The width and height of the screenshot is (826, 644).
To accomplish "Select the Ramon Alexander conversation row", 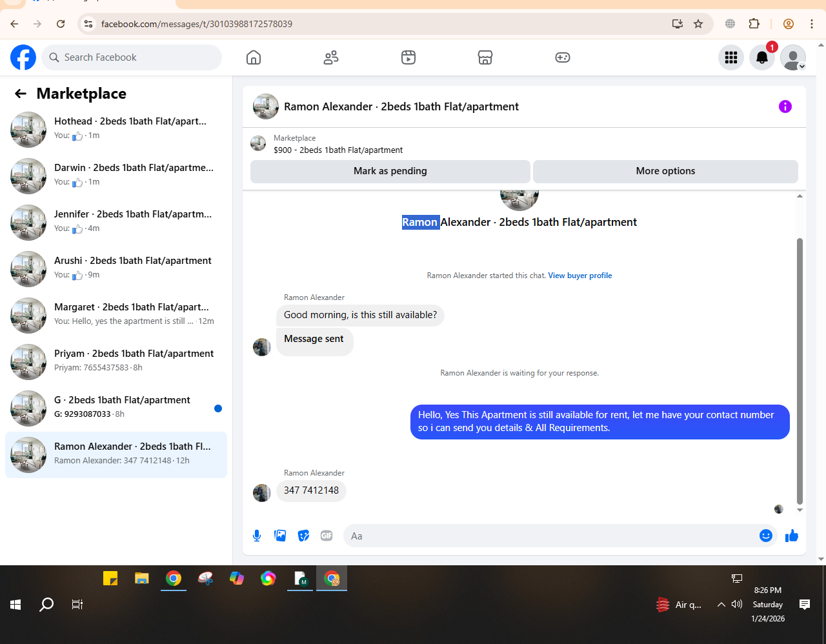I will coord(116,455).
